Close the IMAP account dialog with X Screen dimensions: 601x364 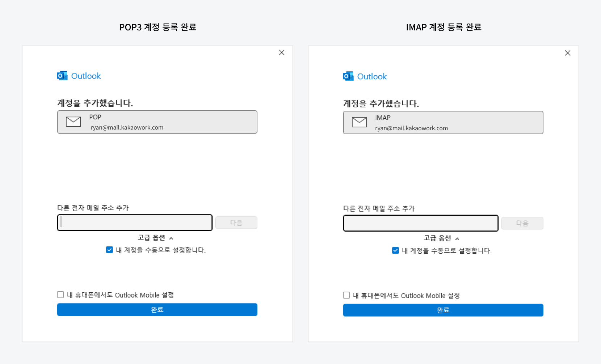[x=568, y=53]
